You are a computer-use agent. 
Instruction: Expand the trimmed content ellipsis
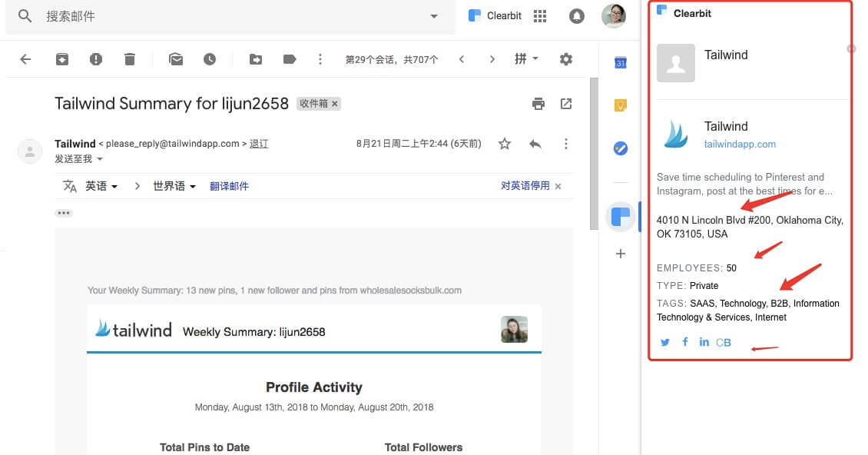coord(64,213)
